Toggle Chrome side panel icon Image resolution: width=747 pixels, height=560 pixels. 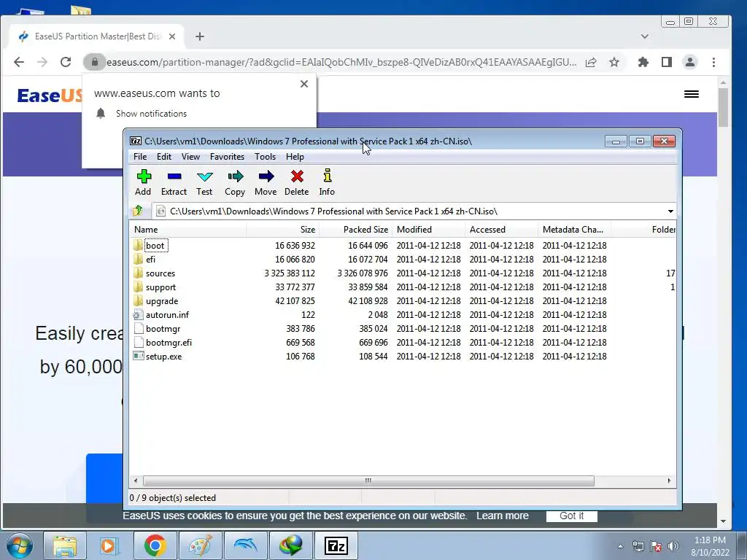[x=667, y=62]
